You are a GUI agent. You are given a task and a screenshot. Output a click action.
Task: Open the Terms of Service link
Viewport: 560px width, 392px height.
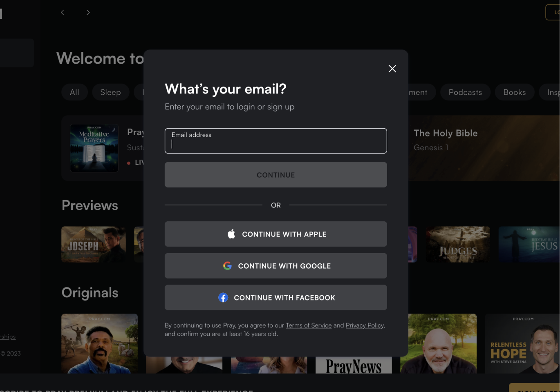[308, 325]
